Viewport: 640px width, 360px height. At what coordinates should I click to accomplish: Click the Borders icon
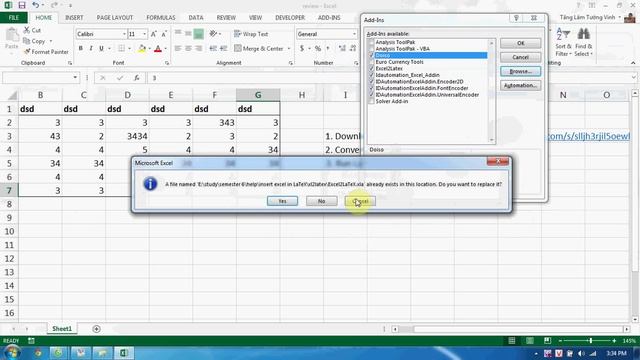(121, 49)
